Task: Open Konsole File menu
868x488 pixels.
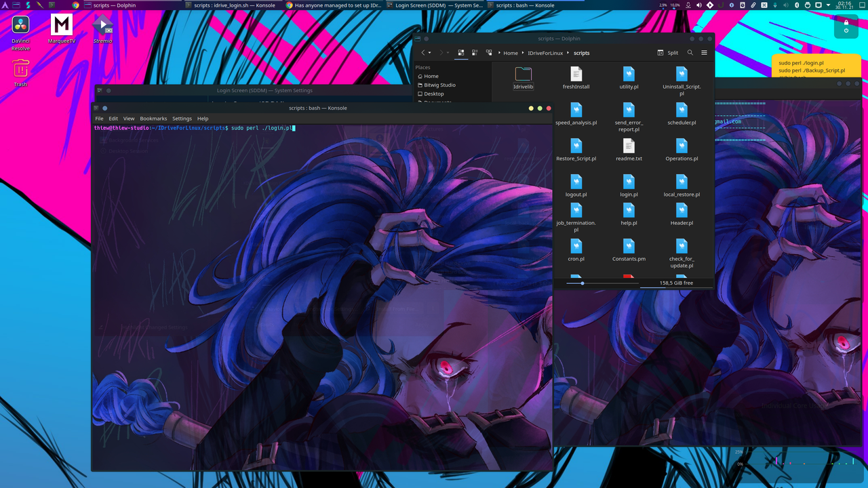Action: pyautogui.click(x=99, y=119)
